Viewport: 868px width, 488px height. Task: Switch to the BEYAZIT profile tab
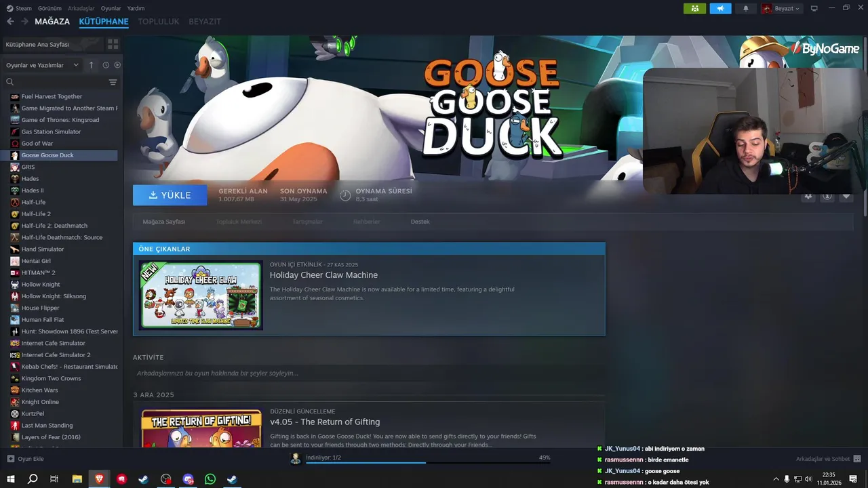205,21
